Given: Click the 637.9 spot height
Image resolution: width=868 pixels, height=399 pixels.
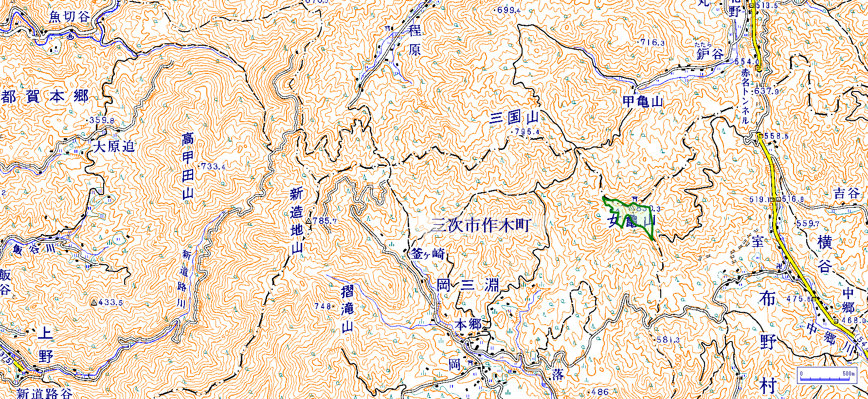Looking at the screenshot, I should pyautogui.click(x=767, y=91).
